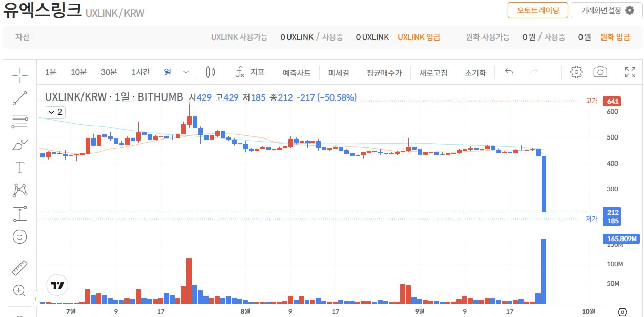Open 거래화면 설정 trading screen settings

click(x=607, y=10)
